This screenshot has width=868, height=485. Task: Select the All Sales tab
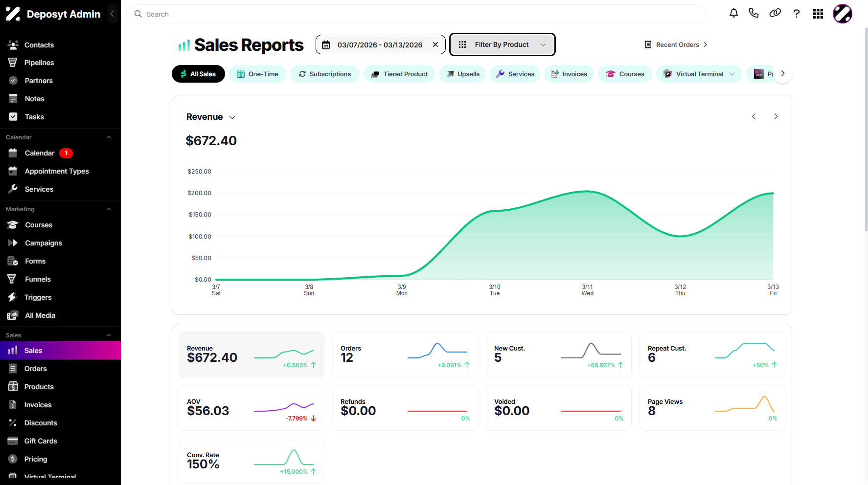tap(198, 74)
